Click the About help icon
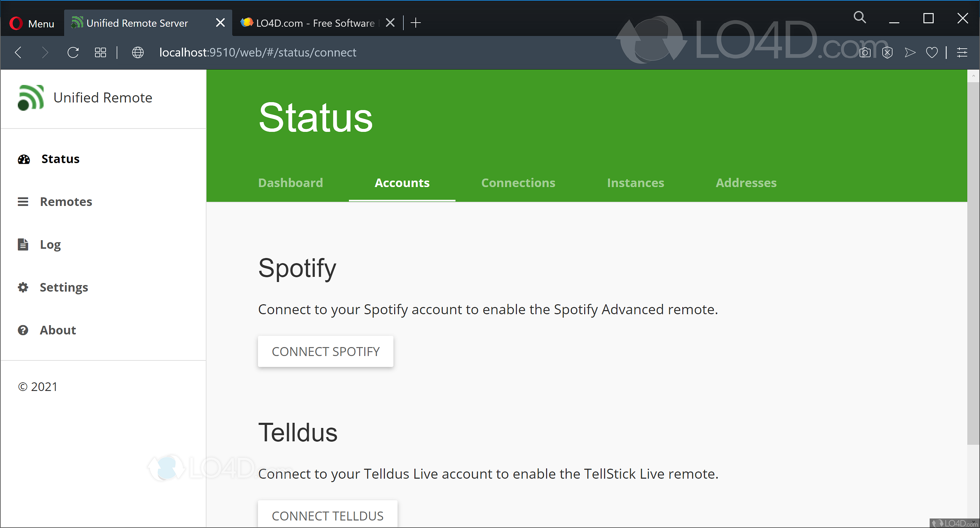 click(23, 330)
